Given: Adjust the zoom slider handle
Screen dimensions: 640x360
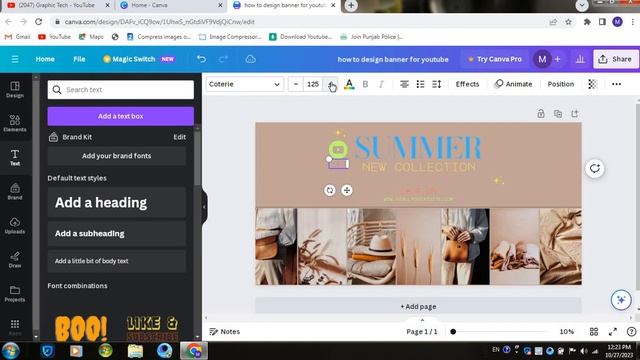Looking at the screenshot, I should tap(453, 332).
